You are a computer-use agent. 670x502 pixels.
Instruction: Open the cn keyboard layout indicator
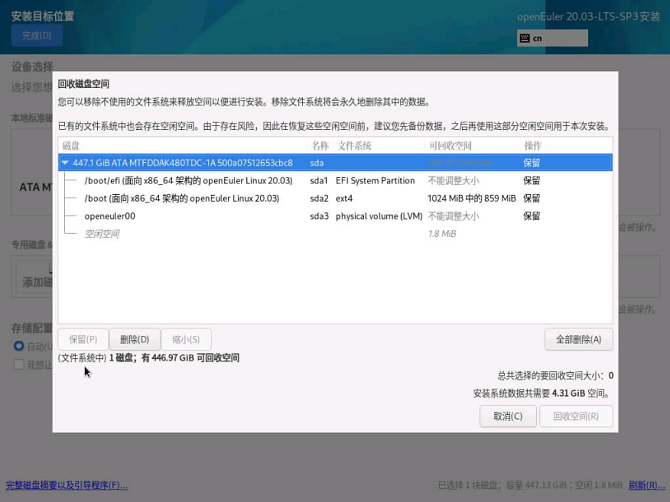tap(552, 38)
